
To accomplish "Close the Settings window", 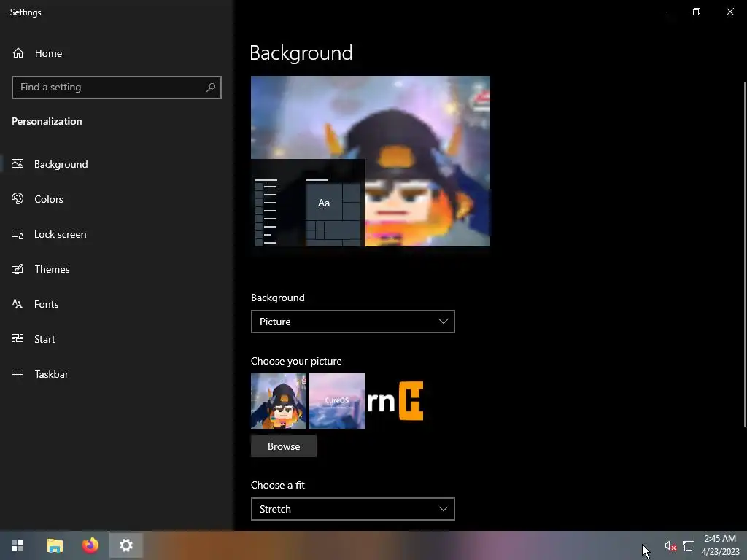I will click(729, 12).
